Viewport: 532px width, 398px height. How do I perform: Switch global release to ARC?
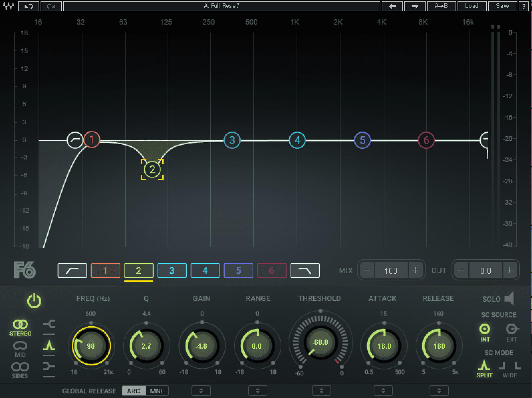coord(133,391)
